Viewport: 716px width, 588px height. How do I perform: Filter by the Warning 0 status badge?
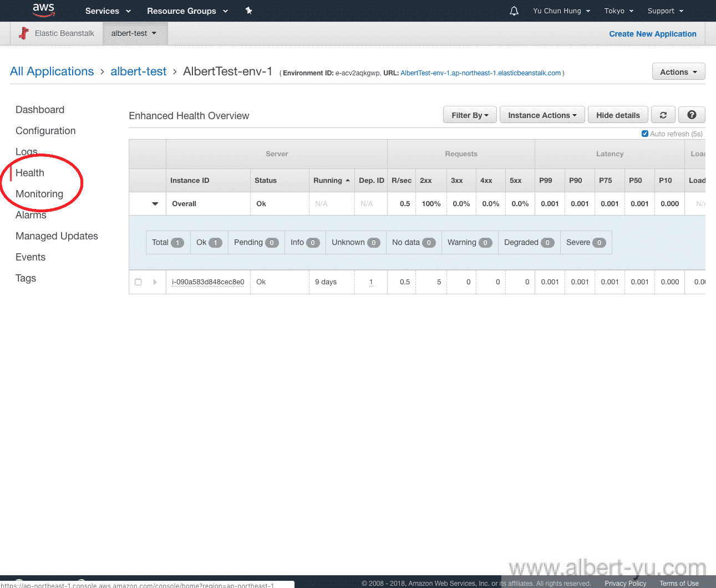pos(470,243)
